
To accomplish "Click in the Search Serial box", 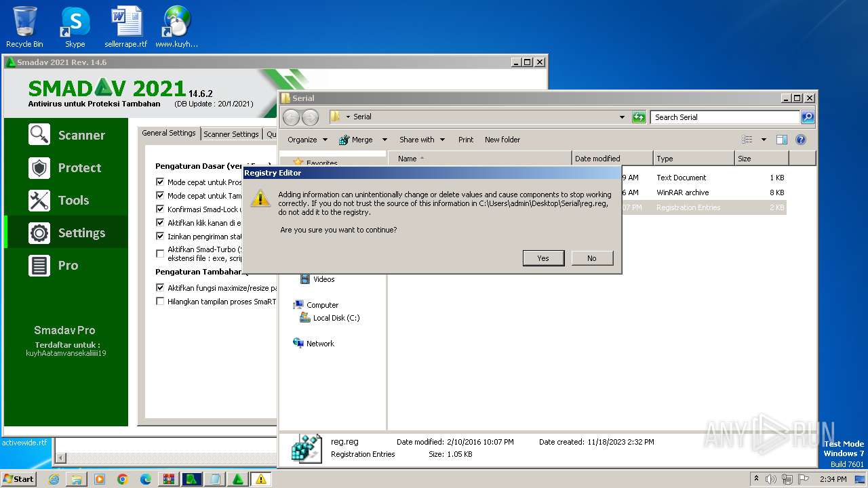I will point(725,117).
